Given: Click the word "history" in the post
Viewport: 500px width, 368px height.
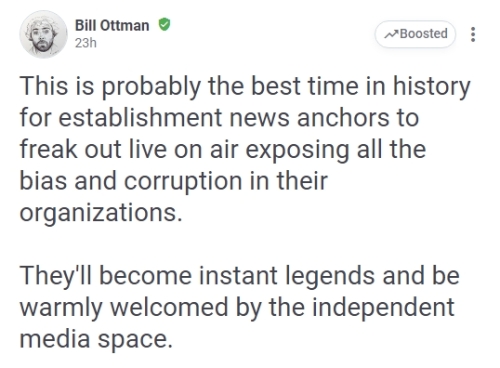Looking at the screenshot, I should [432, 86].
